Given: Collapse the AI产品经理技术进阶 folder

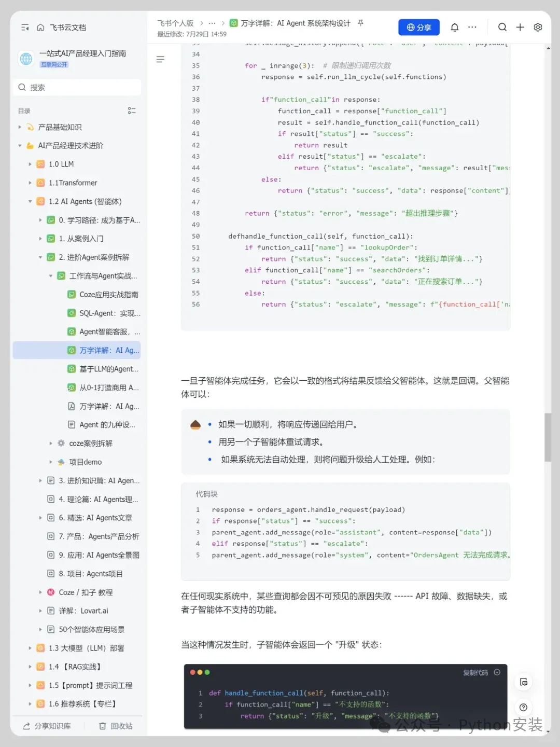Looking at the screenshot, I should point(20,146).
